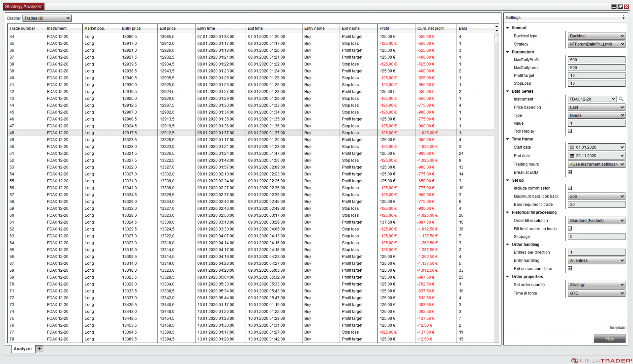Restore the Strategy Analyzer window

(620, 7)
